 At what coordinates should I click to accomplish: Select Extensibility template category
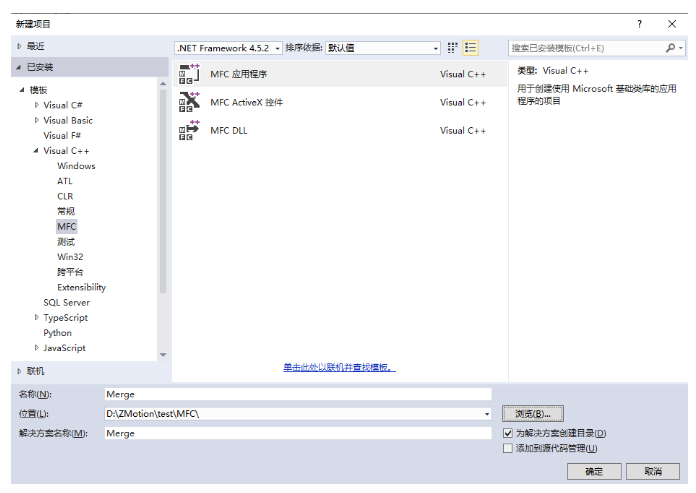tap(82, 288)
